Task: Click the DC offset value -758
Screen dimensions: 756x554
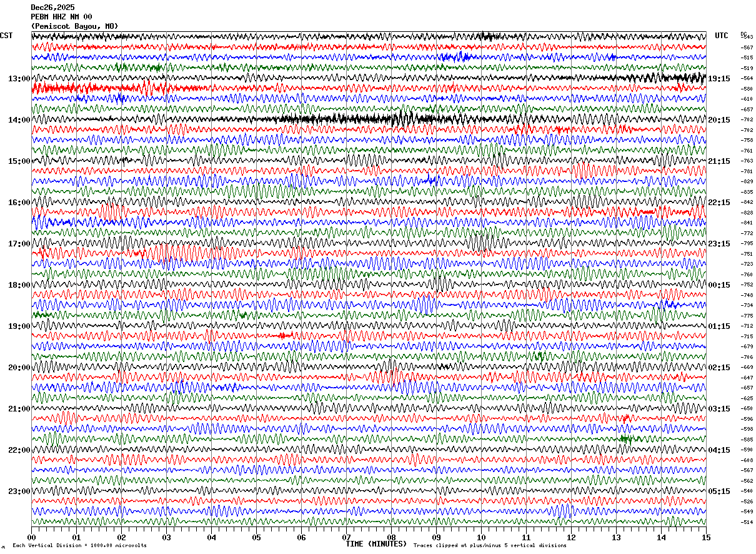Action: [747, 141]
